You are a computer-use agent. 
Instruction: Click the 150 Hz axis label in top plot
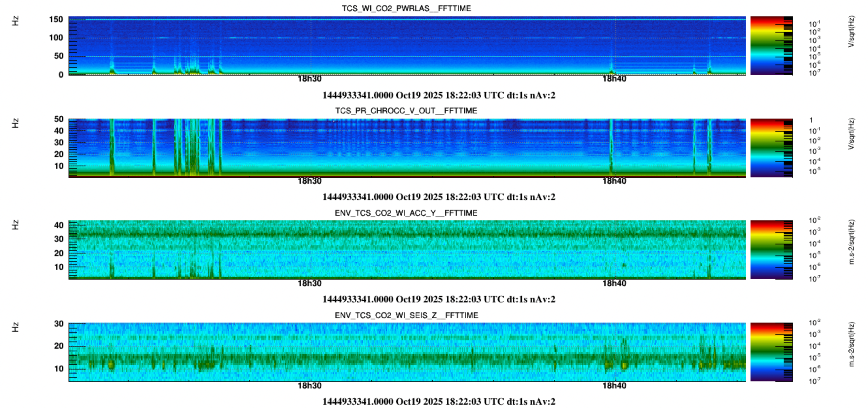click(56, 20)
